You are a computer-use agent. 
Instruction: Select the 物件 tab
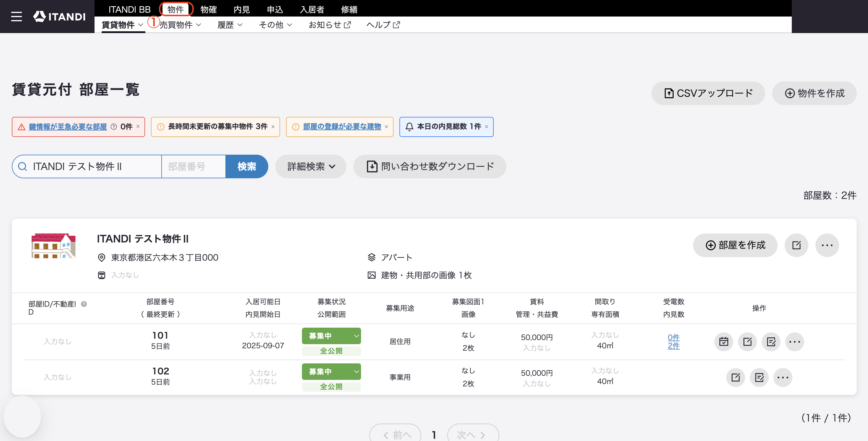pos(175,9)
